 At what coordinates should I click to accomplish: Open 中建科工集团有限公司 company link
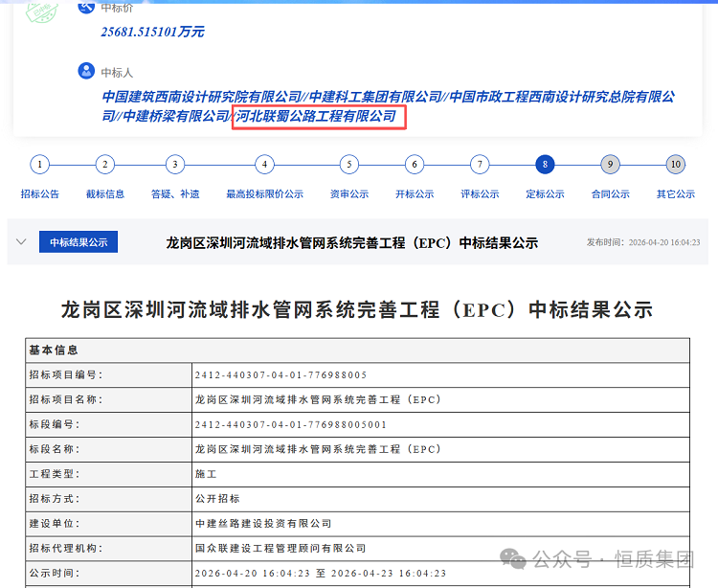point(375,97)
